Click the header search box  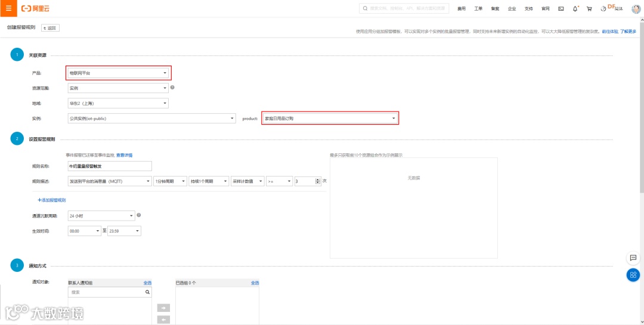tap(404, 8)
